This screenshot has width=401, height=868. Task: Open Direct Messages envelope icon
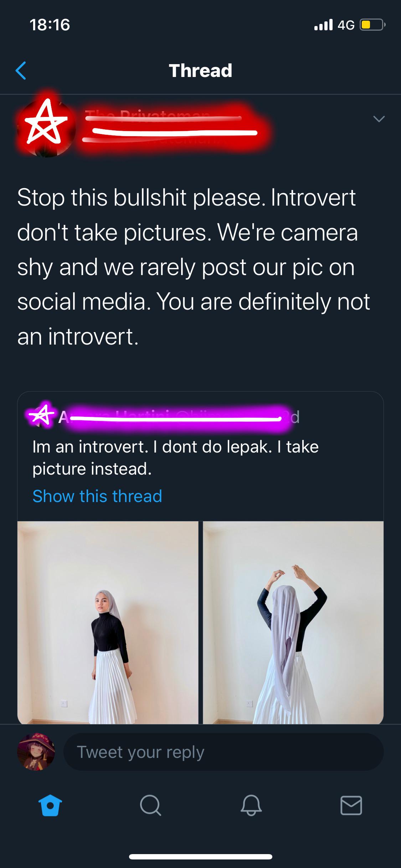click(352, 806)
